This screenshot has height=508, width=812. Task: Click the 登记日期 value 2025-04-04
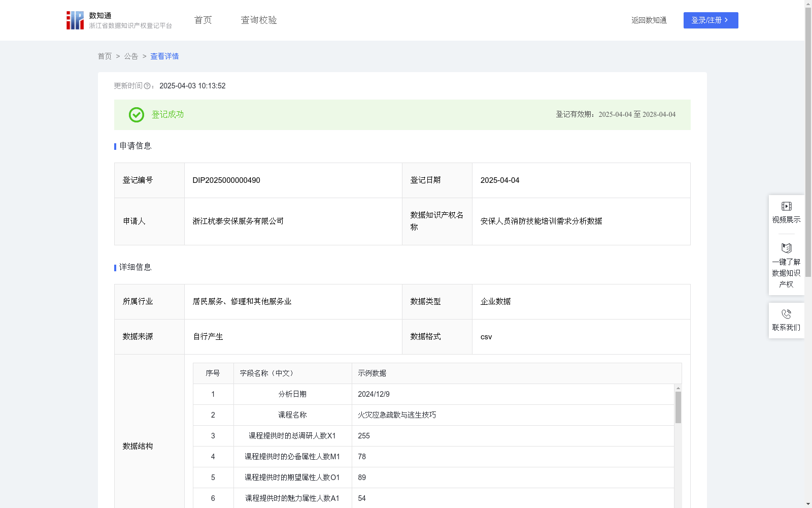[x=500, y=180]
